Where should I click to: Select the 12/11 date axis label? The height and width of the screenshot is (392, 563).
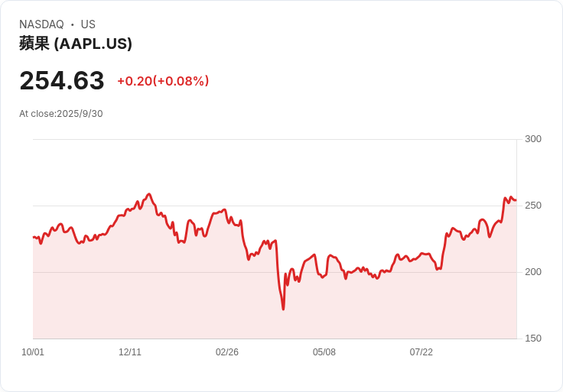tap(130, 352)
